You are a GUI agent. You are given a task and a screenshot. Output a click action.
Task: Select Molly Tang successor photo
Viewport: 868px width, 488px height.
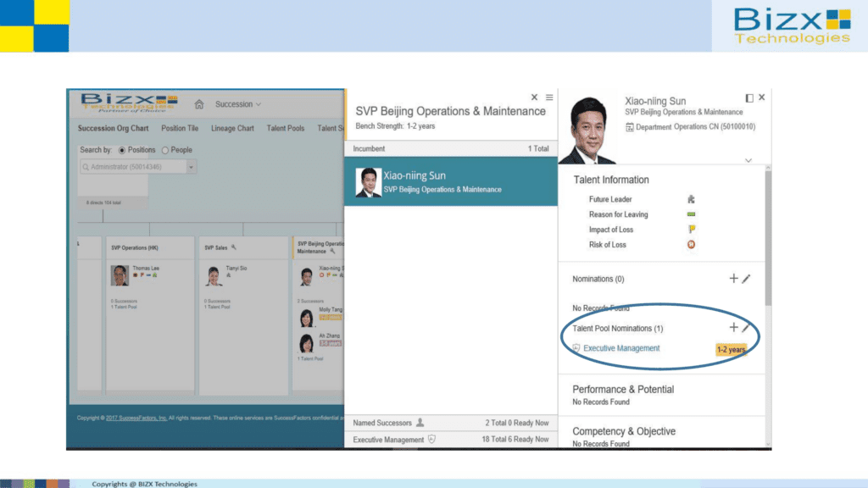tap(306, 318)
